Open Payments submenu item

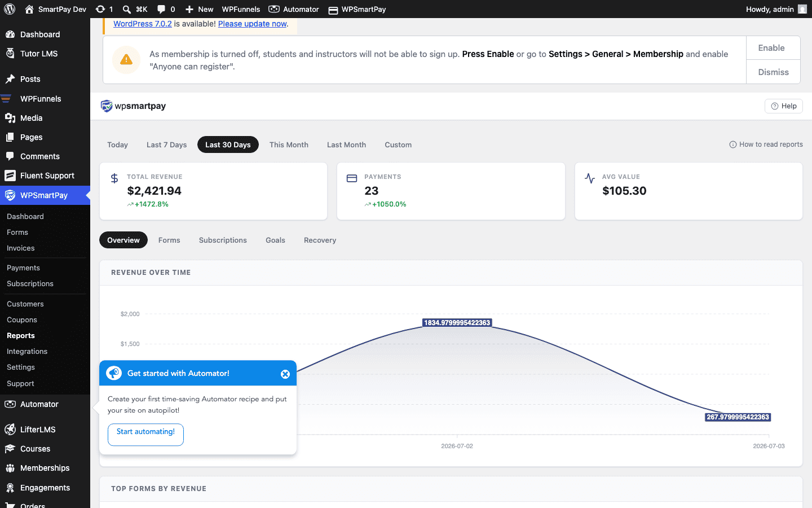tap(23, 268)
